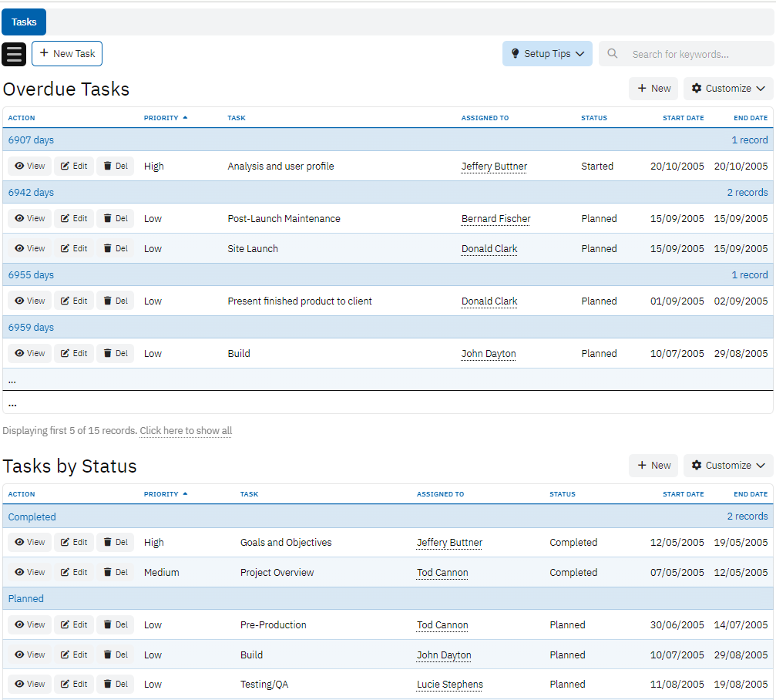Open Customize dropdown for Overdue Tasks

pos(728,89)
